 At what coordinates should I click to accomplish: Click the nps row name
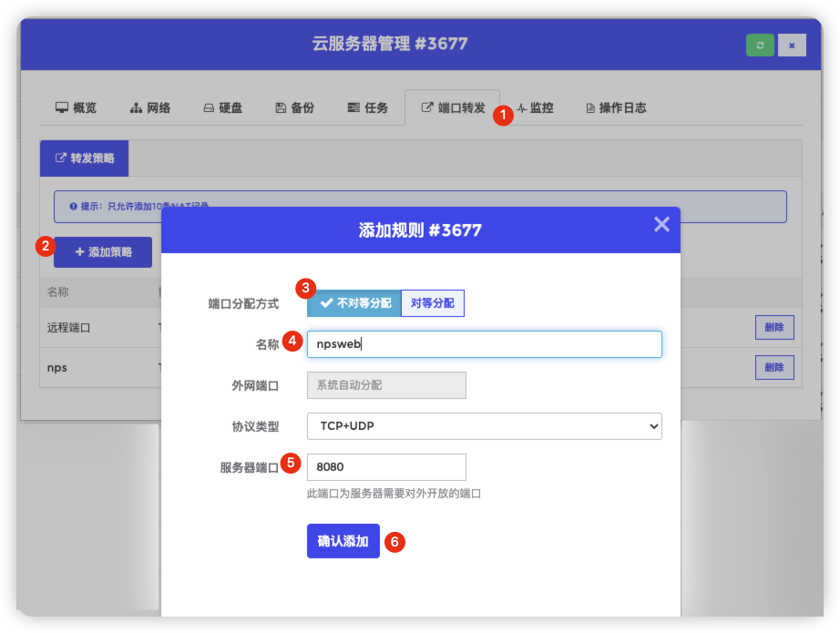tap(56, 368)
